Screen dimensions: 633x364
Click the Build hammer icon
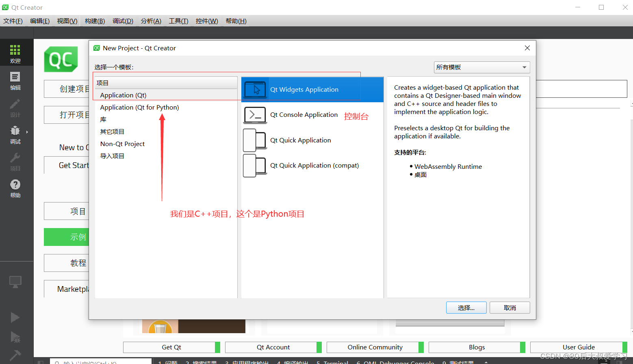tap(15, 355)
